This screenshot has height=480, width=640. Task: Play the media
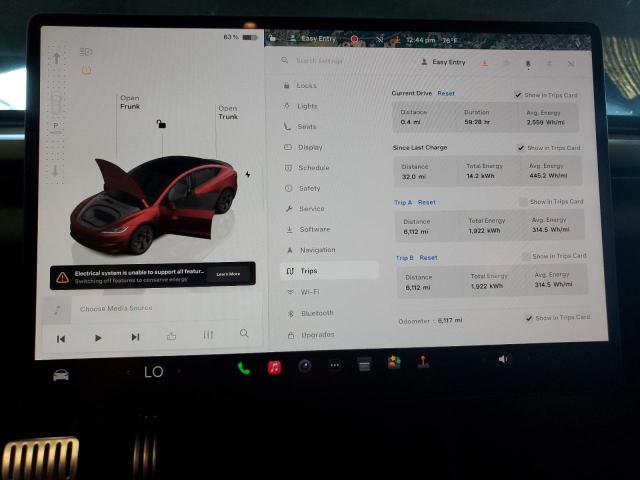tap(98, 338)
